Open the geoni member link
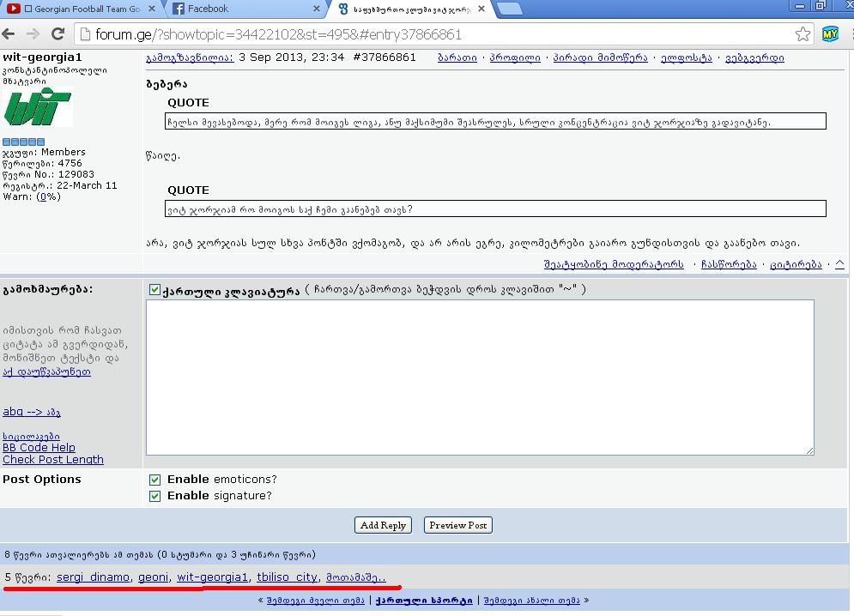Viewport: 854px width, 616px height. [153, 577]
